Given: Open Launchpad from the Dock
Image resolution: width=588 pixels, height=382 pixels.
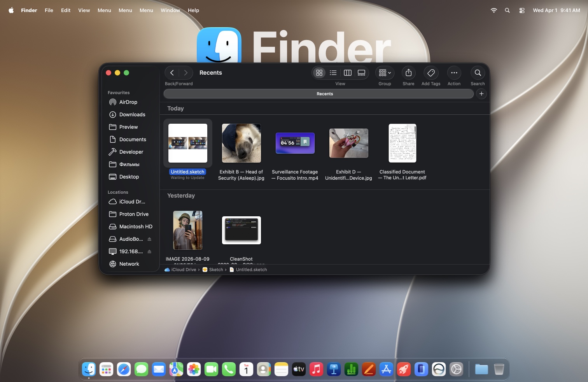Looking at the screenshot, I should (107, 369).
